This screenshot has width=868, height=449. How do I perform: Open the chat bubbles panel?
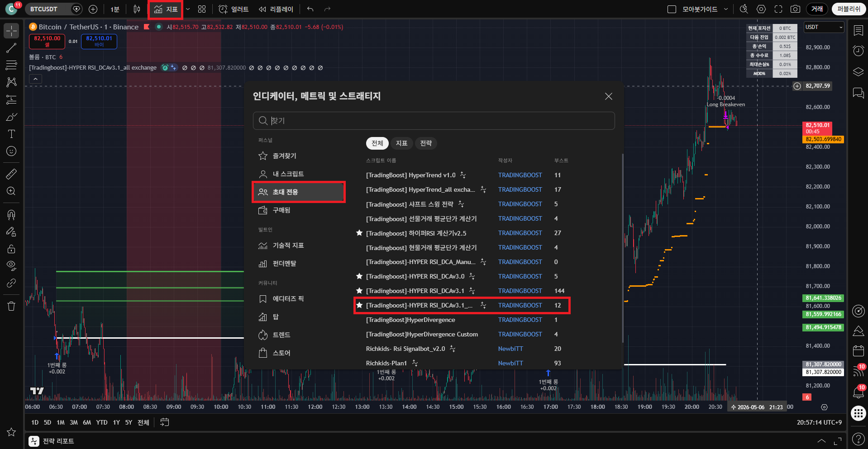[x=858, y=93]
